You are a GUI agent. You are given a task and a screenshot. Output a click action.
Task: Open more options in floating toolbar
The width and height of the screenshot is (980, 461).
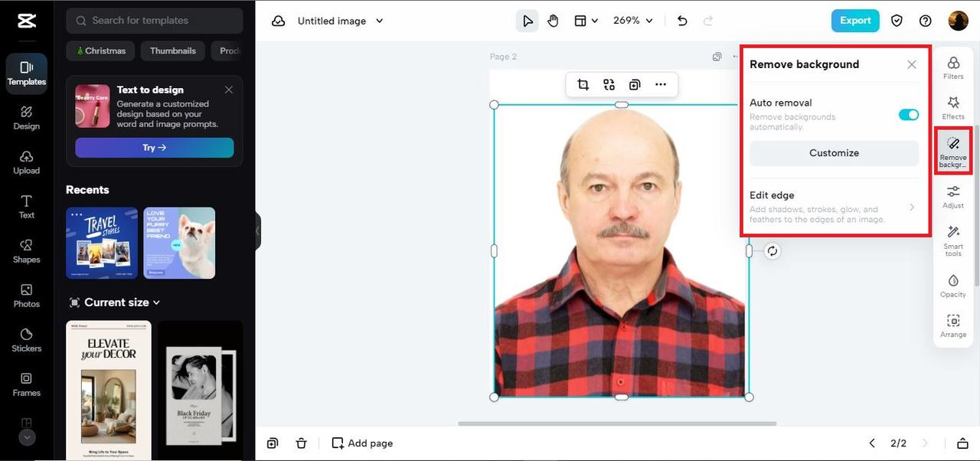[x=661, y=84]
